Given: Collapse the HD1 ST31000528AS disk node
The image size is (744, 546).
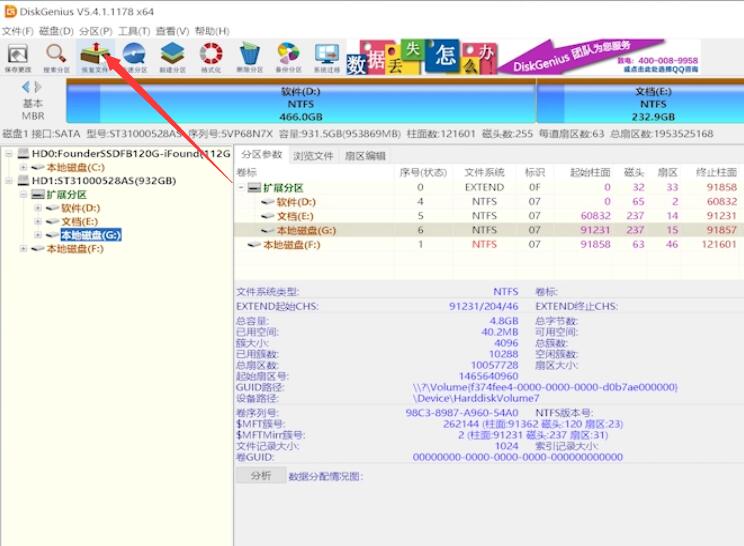Looking at the screenshot, I should [9, 181].
